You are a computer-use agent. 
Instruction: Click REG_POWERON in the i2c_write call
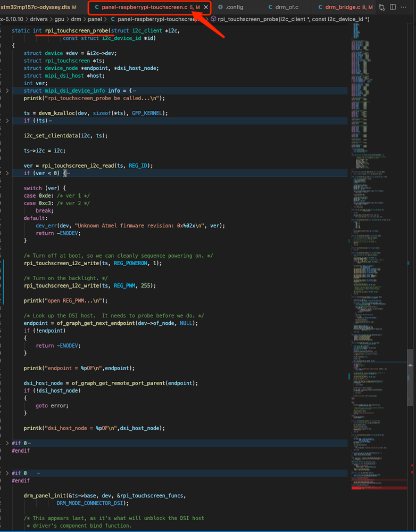[130, 263]
